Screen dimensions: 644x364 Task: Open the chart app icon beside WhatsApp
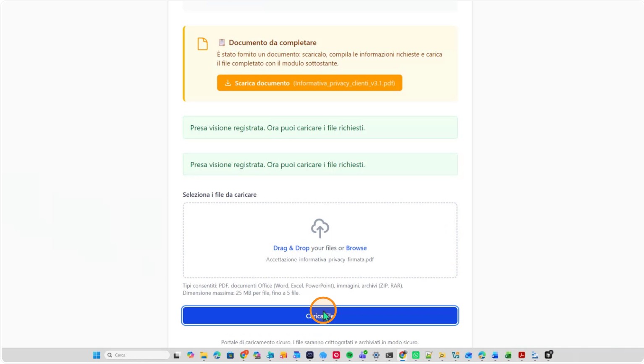(429, 355)
